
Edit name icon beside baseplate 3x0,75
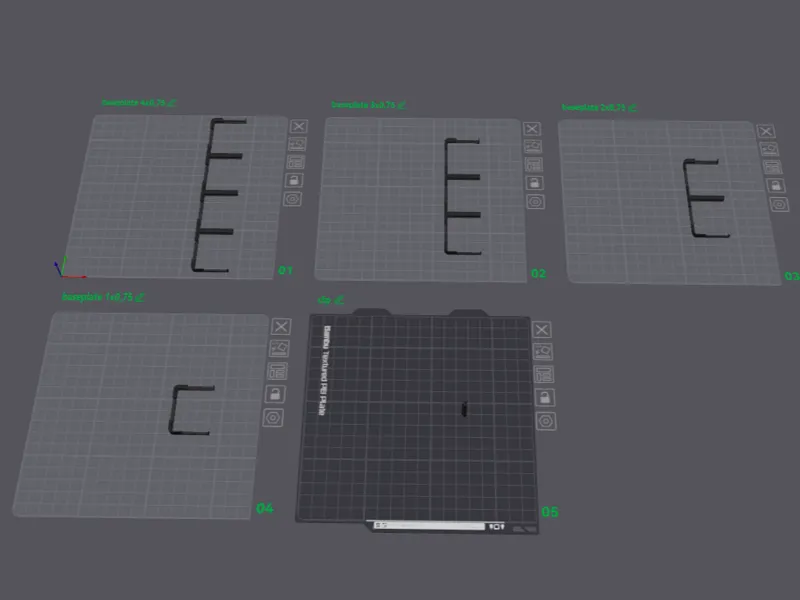click(x=402, y=105)
